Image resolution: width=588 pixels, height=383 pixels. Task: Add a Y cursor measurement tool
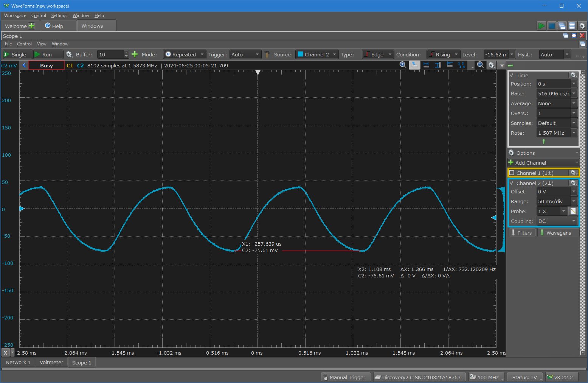tap(438, 65)
